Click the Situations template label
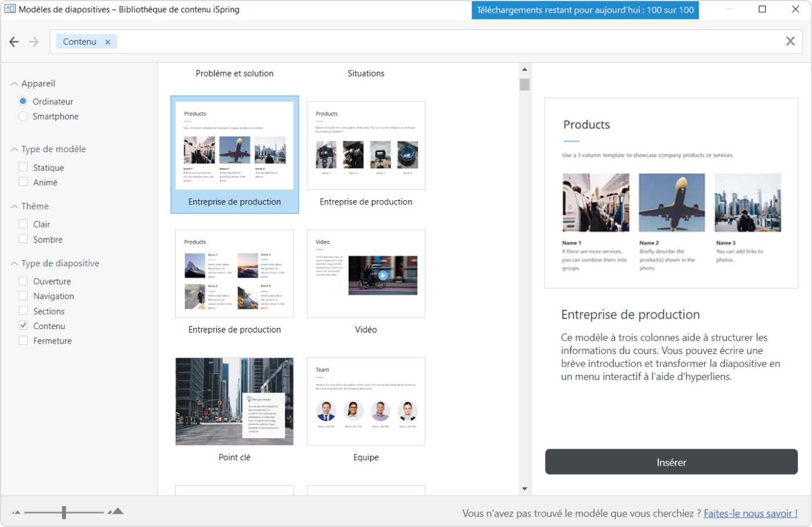 tap(366, 73)
